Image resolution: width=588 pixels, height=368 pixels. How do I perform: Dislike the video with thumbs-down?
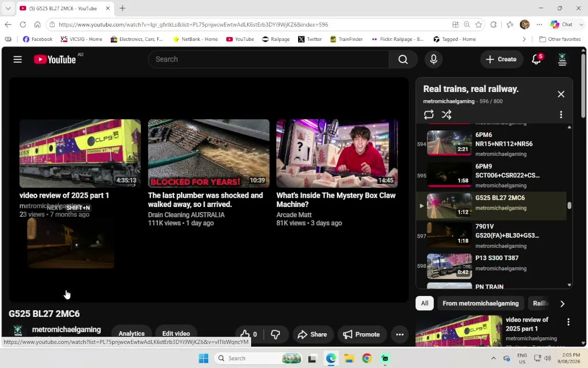pyautogui.click(x=276, y=334)
